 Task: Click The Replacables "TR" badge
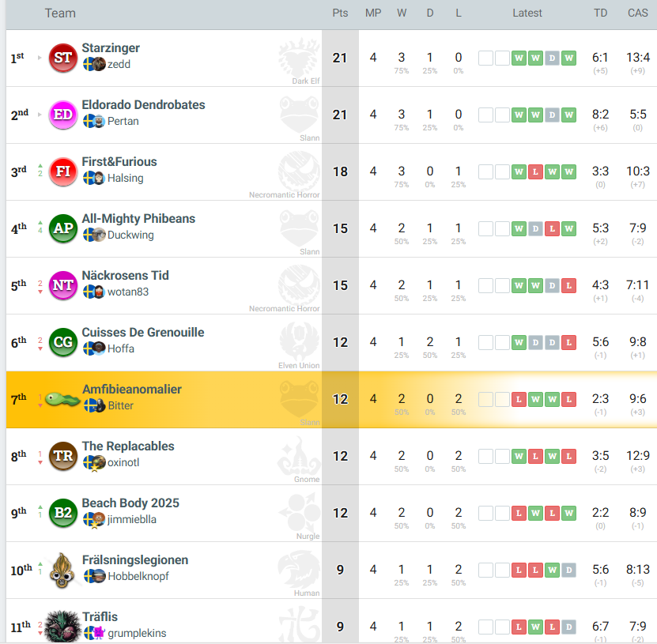(63, 457)
